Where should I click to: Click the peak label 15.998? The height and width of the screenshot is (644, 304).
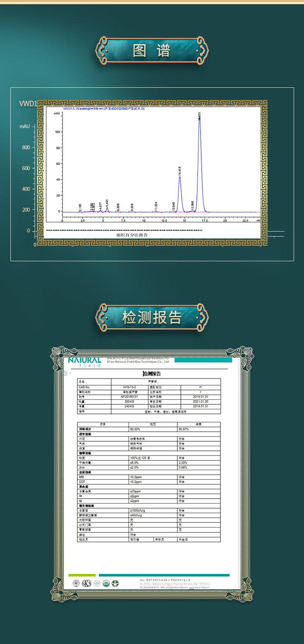click(192, 205)
